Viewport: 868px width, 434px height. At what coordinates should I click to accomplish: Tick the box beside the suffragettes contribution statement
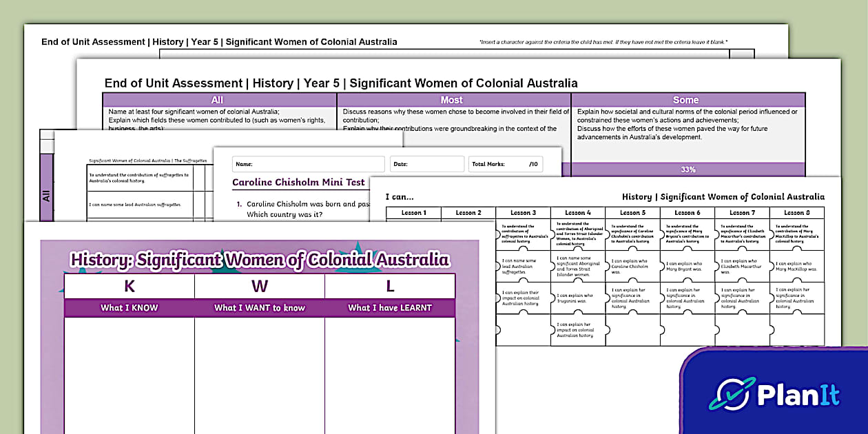coord(200,178)
